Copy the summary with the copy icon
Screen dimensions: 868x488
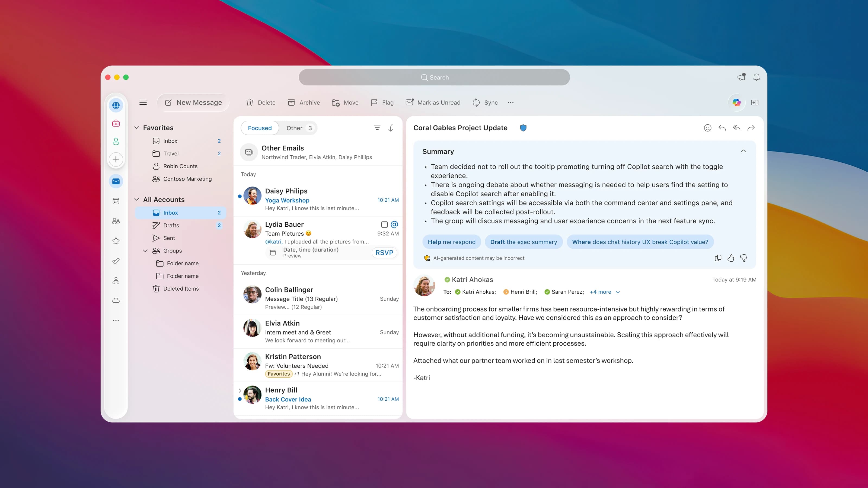718,258
